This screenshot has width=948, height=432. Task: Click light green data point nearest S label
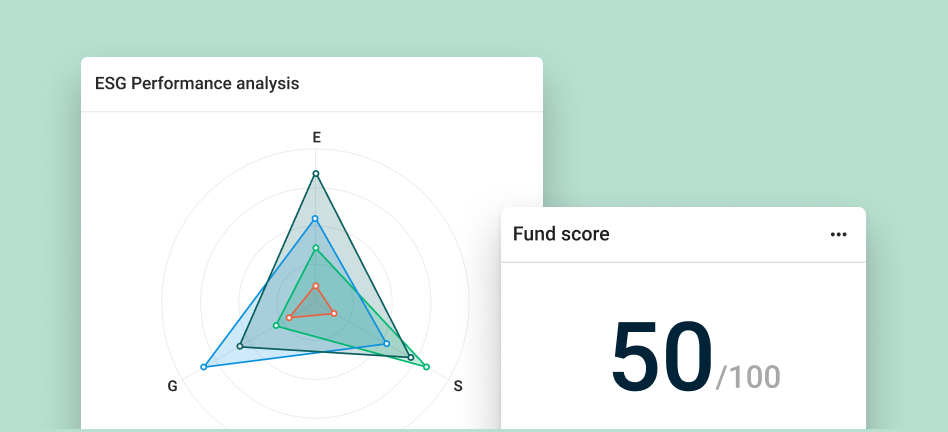coord(426,367)
